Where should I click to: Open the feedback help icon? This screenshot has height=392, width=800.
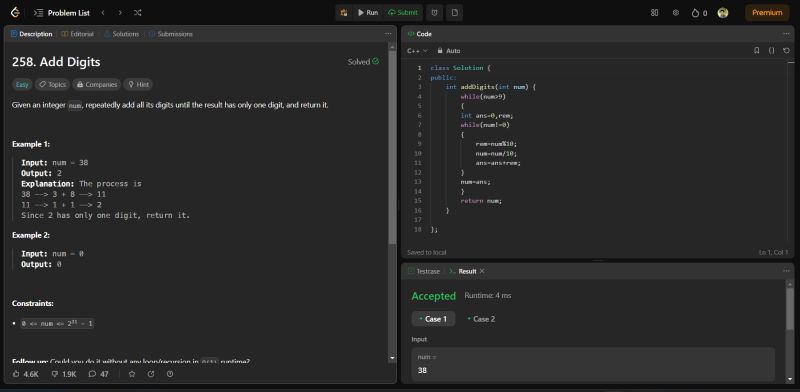click(x=170, y=374)
